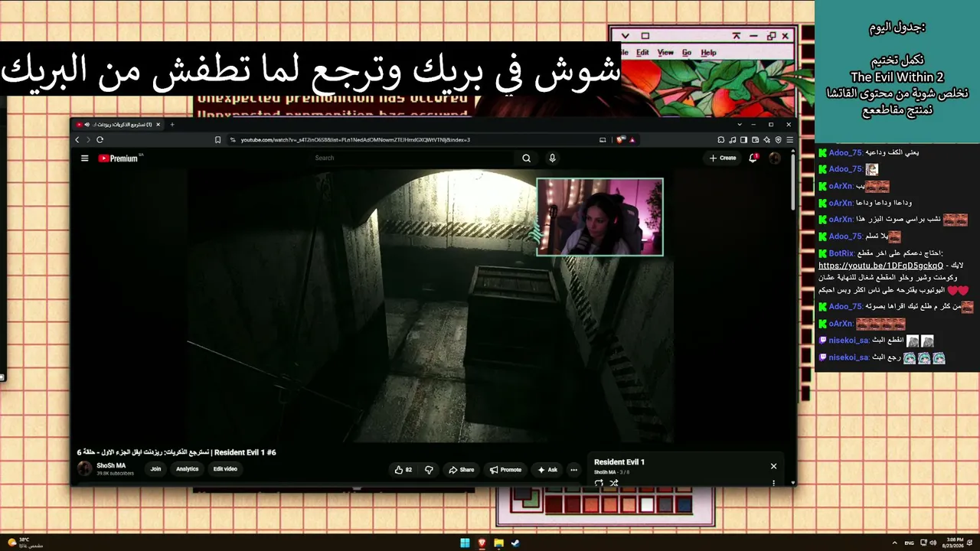
Task: Click the Ask button below video
Action: pyautogui.click(x=548, y=470)
